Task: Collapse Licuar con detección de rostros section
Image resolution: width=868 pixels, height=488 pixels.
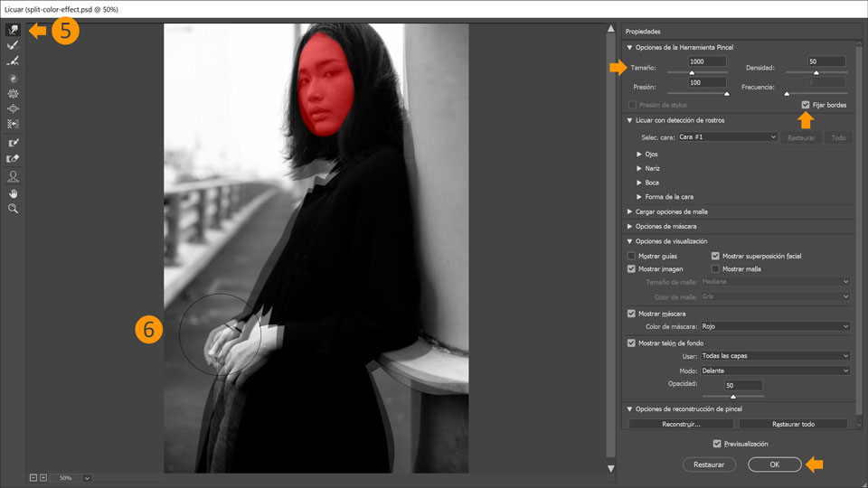Action: pyautogui.click(x=629, y=120)
